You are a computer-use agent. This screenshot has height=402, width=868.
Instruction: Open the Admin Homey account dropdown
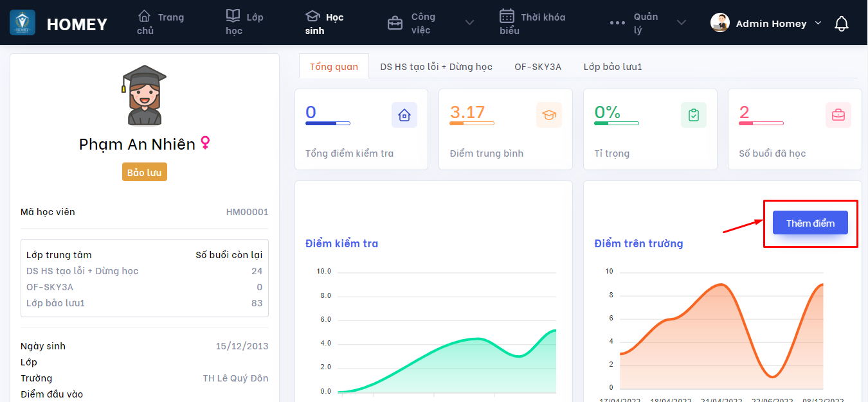(818, 23)
